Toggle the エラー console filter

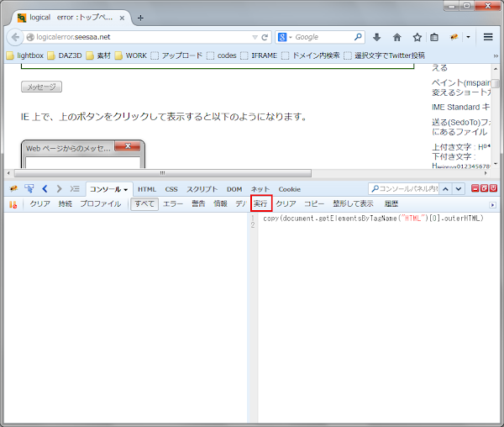pos(173,204)
